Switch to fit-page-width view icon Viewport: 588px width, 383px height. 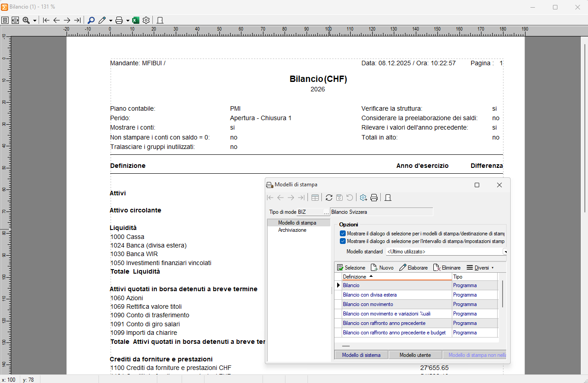(15, 20)
